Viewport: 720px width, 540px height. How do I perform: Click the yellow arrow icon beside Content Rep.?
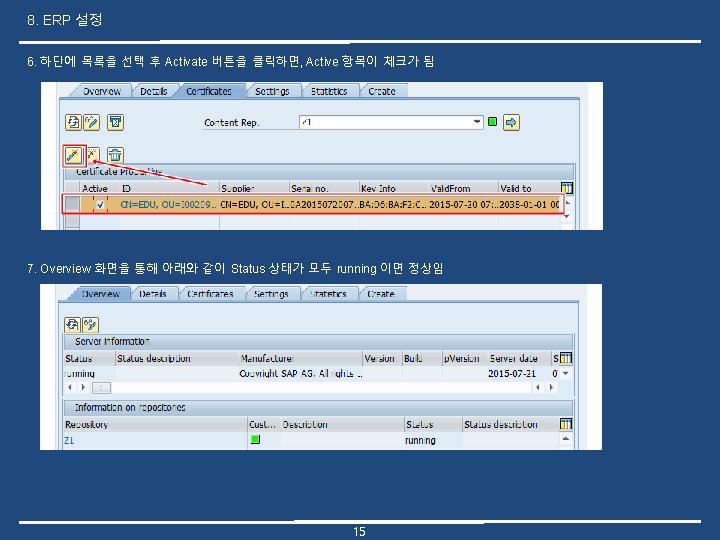click(511, 123)
